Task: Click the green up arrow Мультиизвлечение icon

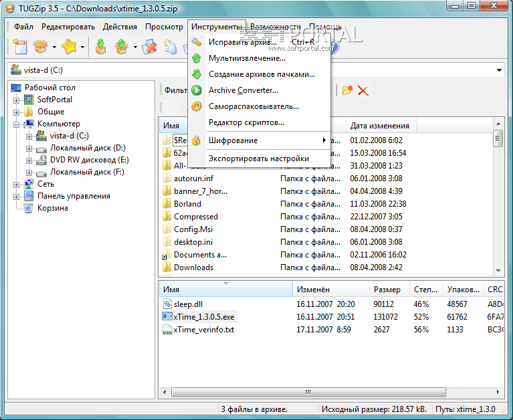Action: pos(196,58)
